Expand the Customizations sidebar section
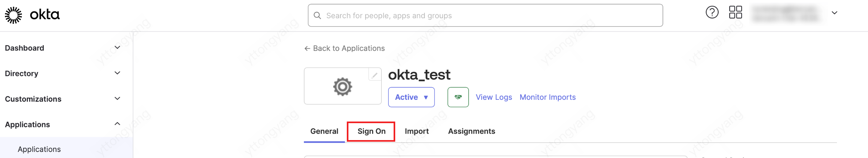 point(117,99)
